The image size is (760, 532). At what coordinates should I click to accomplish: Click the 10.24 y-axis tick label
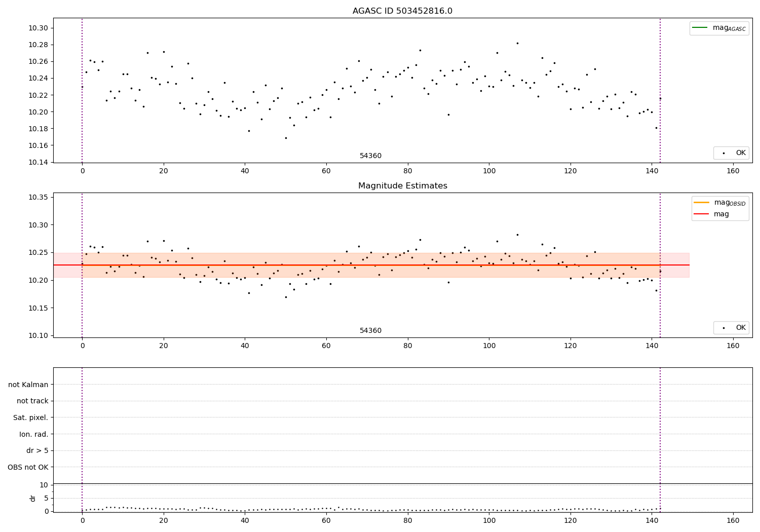click(x=39, y=79)
